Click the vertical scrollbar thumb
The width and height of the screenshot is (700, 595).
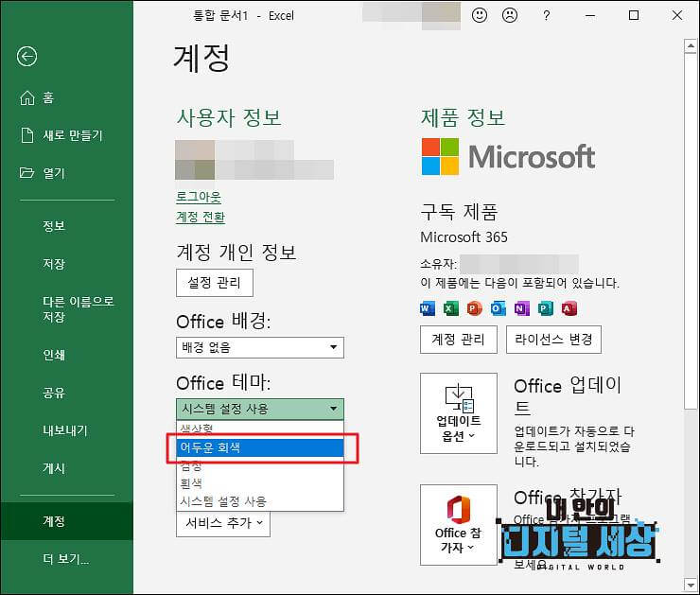[x=691, y=230]
